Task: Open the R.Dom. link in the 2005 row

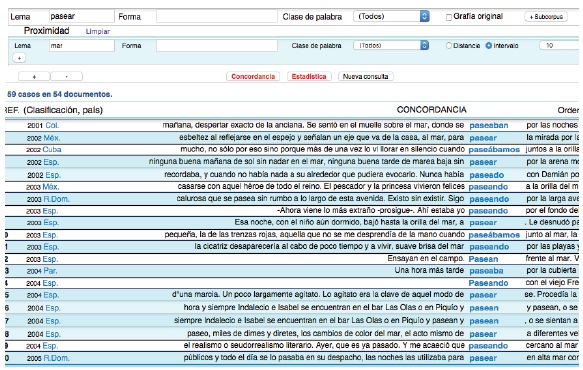Action: point(57,358)
